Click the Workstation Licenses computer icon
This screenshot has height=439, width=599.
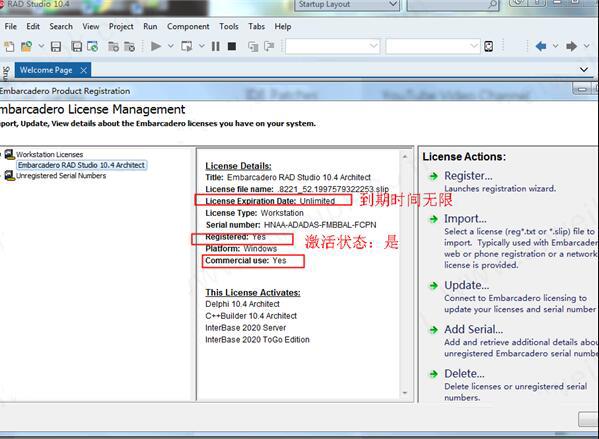pos(9,154)
